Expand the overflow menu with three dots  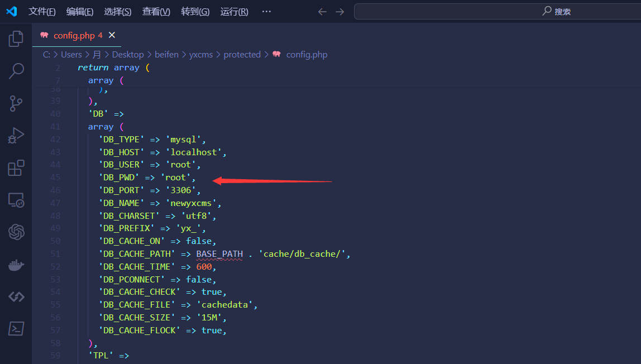(x=266, y=11)
